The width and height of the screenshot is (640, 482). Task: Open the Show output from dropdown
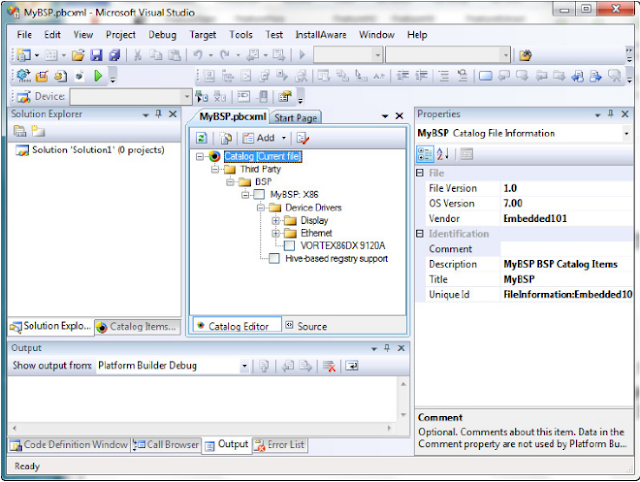(x=244, y=366)
